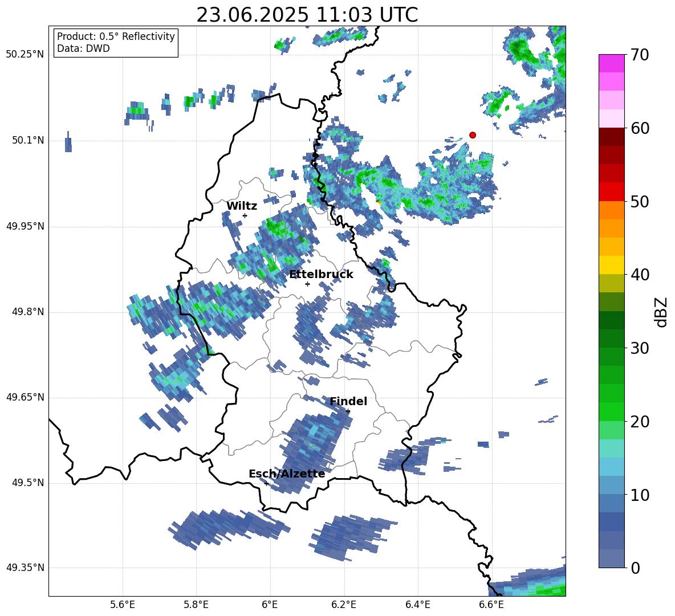Click the 50.25°N latitude label

pos(25,55)
